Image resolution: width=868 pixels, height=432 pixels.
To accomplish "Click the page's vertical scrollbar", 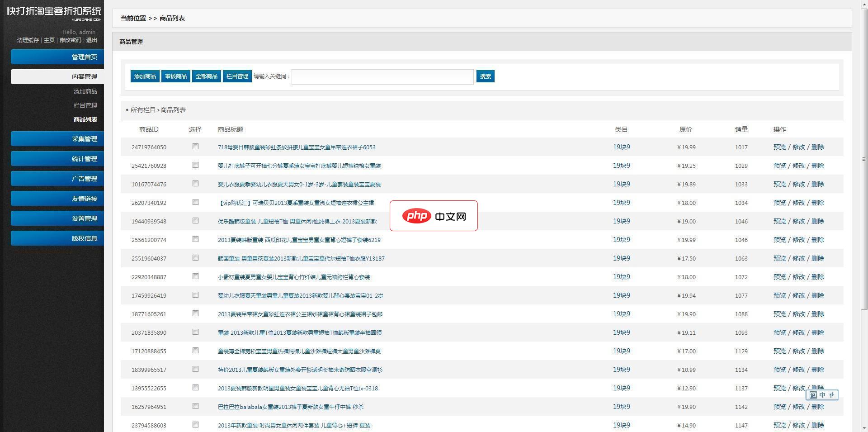I will pos(863,158).
